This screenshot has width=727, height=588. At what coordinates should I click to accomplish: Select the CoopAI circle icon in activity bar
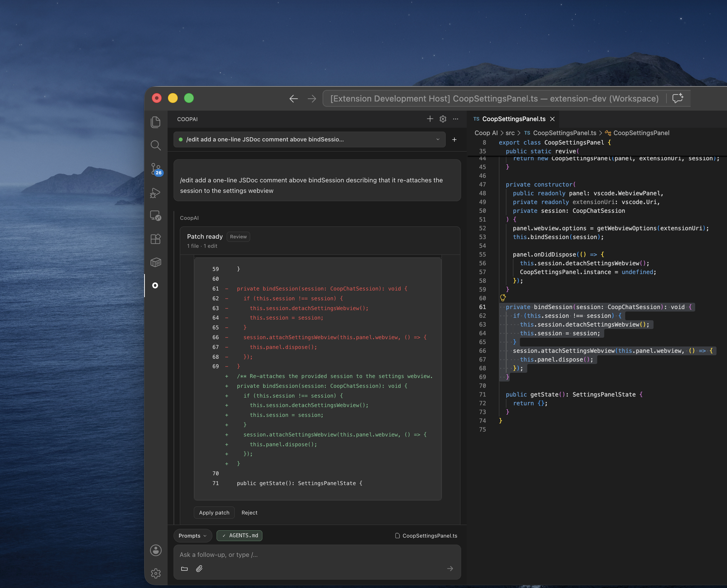[155, 286]
